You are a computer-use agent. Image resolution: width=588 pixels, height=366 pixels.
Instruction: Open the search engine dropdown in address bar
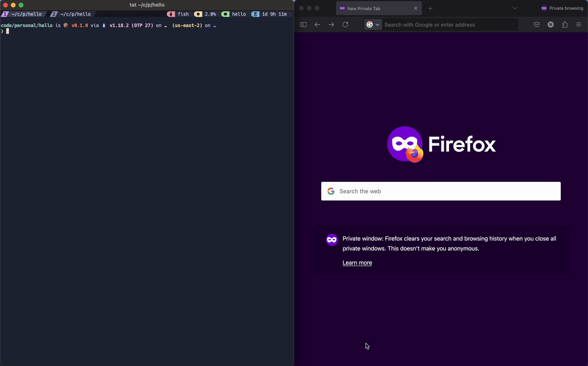tap(373, 24)
